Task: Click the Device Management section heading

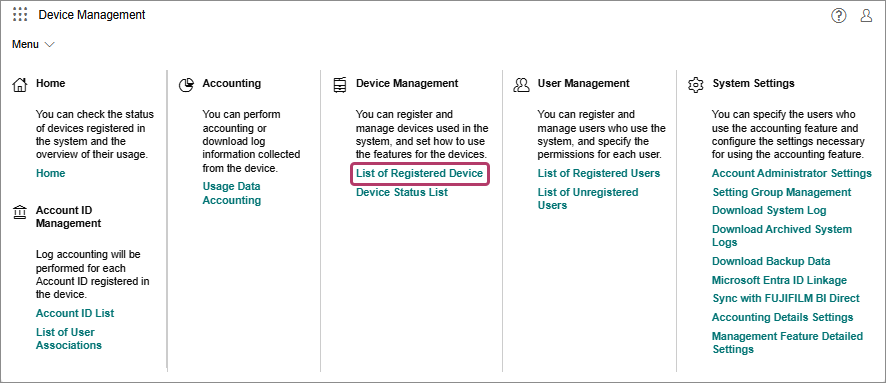Action: point(407,83)
